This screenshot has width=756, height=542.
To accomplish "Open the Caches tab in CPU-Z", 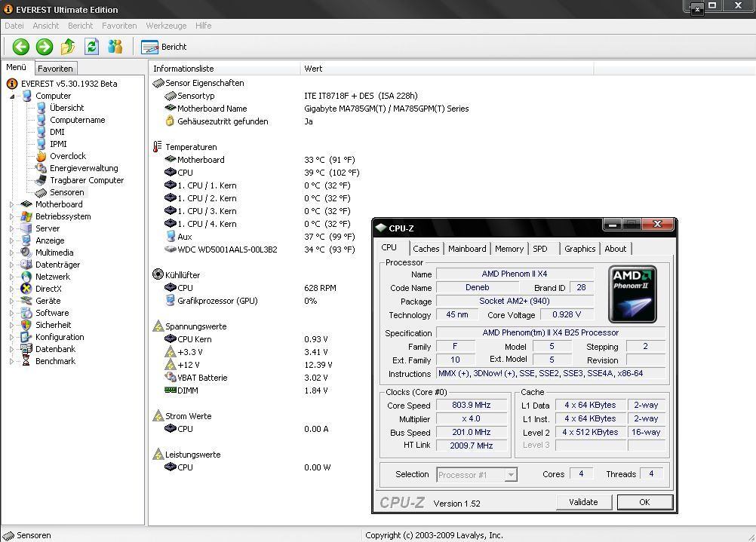I will click(x=426, y=249).
